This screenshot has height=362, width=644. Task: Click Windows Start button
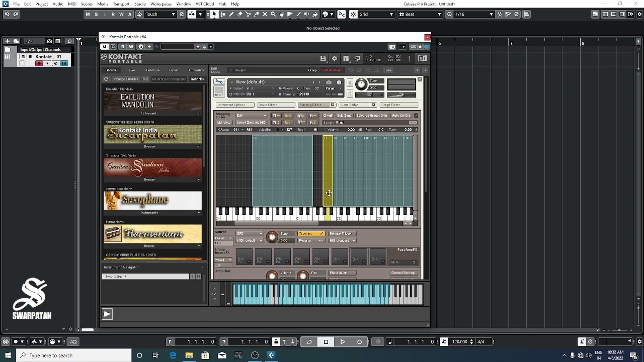[x=8, y=355]
